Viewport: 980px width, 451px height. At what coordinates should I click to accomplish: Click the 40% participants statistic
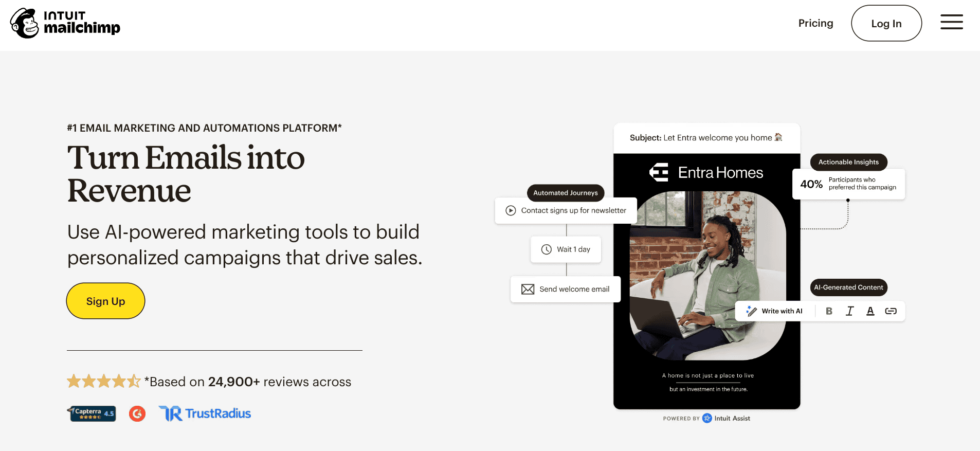848,184
